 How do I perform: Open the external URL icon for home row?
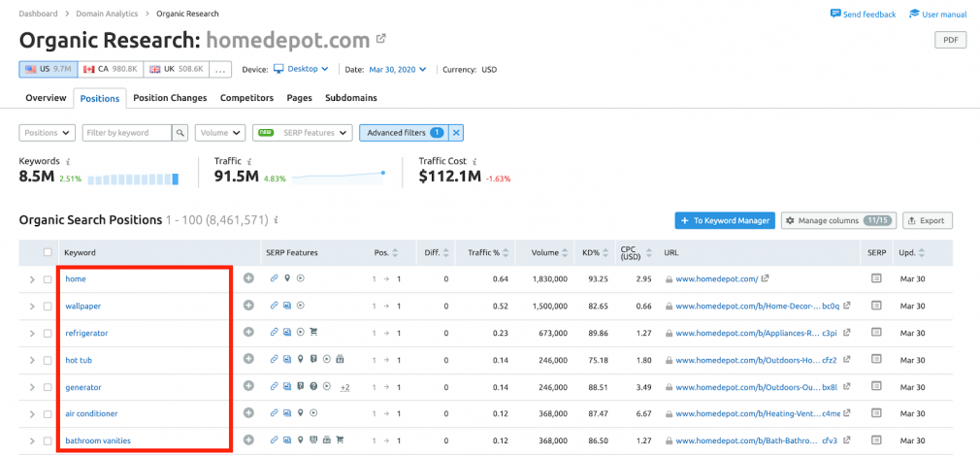click(x=766, y=278)
